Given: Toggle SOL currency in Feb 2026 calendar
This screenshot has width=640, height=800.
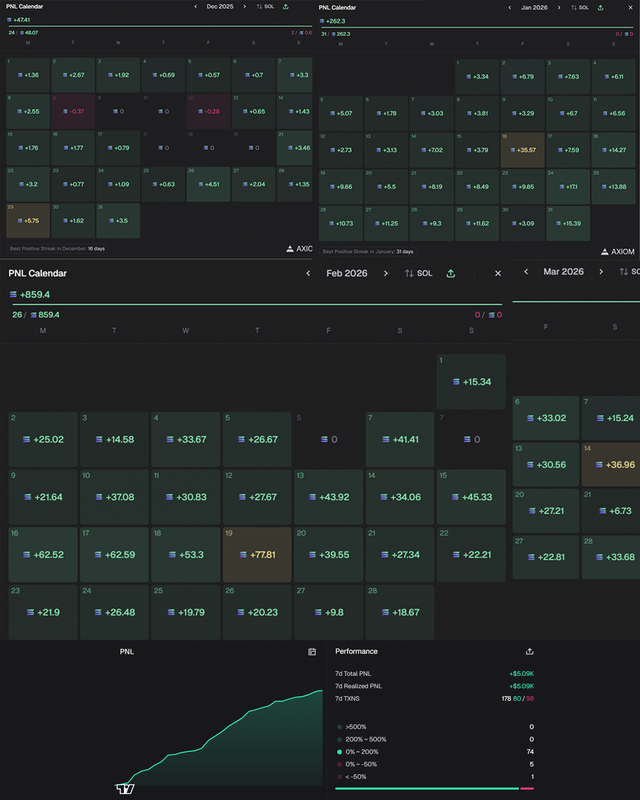Looking at the screenshot, I should (x=419, y=273).
